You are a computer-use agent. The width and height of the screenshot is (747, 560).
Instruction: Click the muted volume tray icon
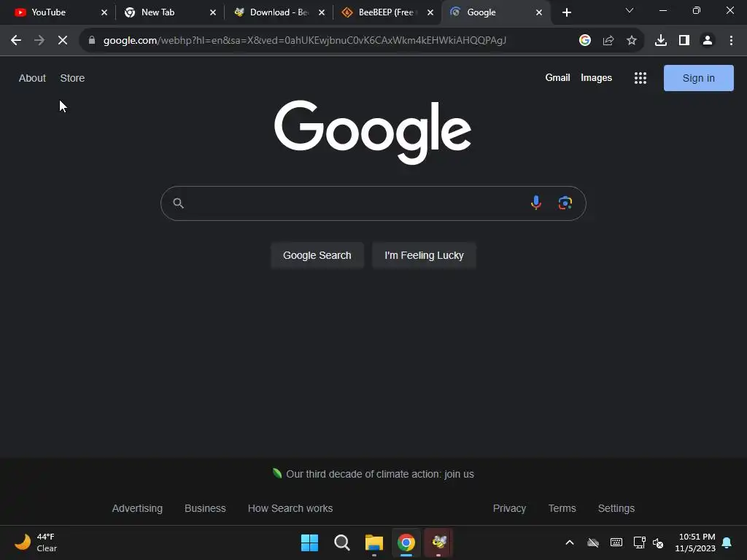tap(658, 542)
